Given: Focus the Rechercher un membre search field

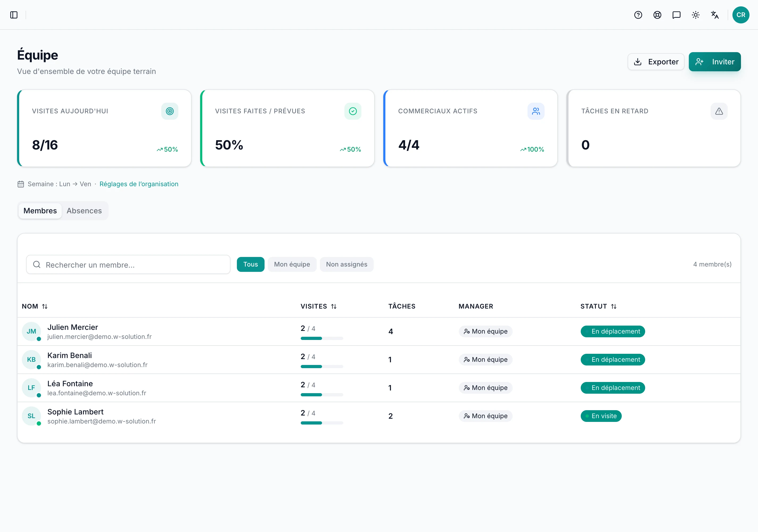Looking at the screenshot, I should pyautogui.click(x=128, y=264).
